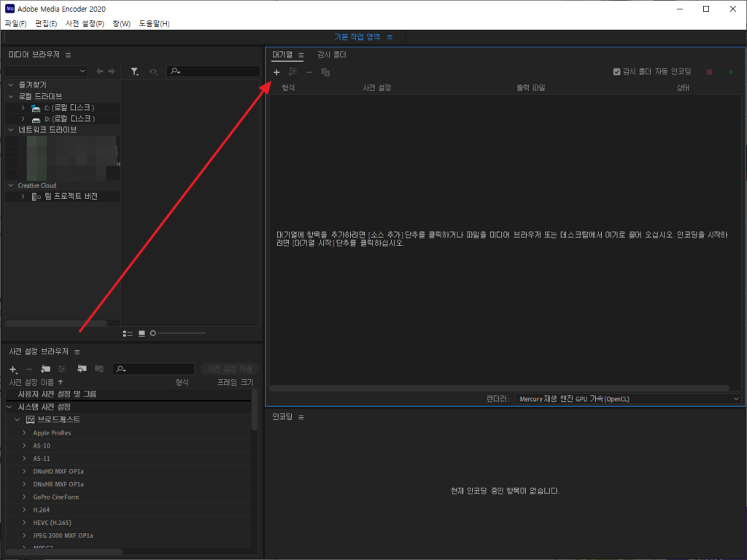Collapse the 브로드캐스트 preset category

pyautogui.click(x=17, y=420)
